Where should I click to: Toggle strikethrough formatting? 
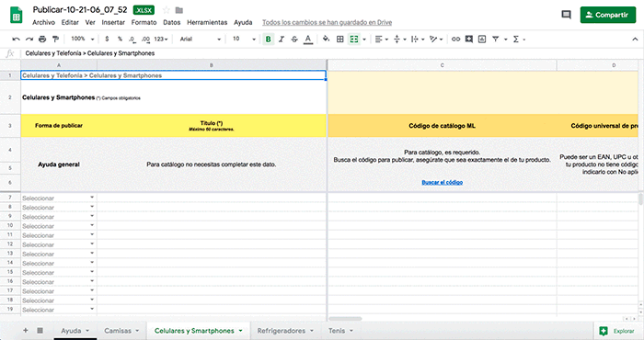tap(294, 39)
